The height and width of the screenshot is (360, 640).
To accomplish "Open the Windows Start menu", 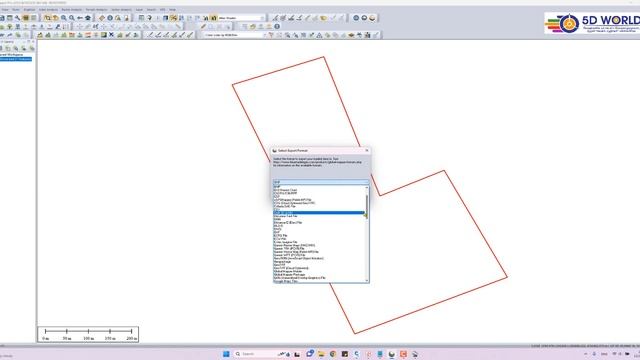I will pos(226,354).
